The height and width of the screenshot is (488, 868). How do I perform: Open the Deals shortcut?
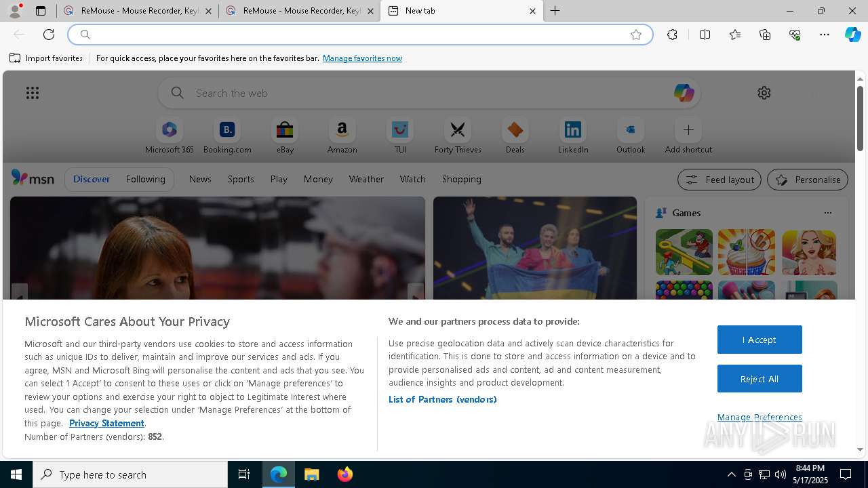click(515, 136)
